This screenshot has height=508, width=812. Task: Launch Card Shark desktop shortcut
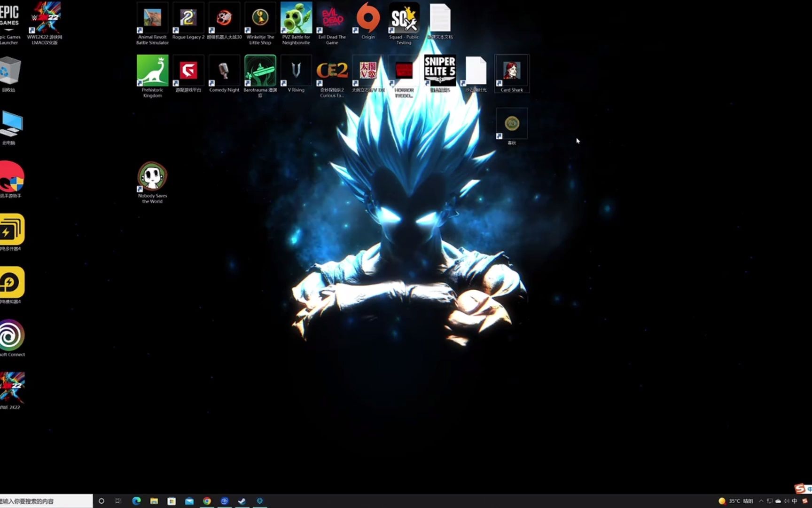pos(512,73)
